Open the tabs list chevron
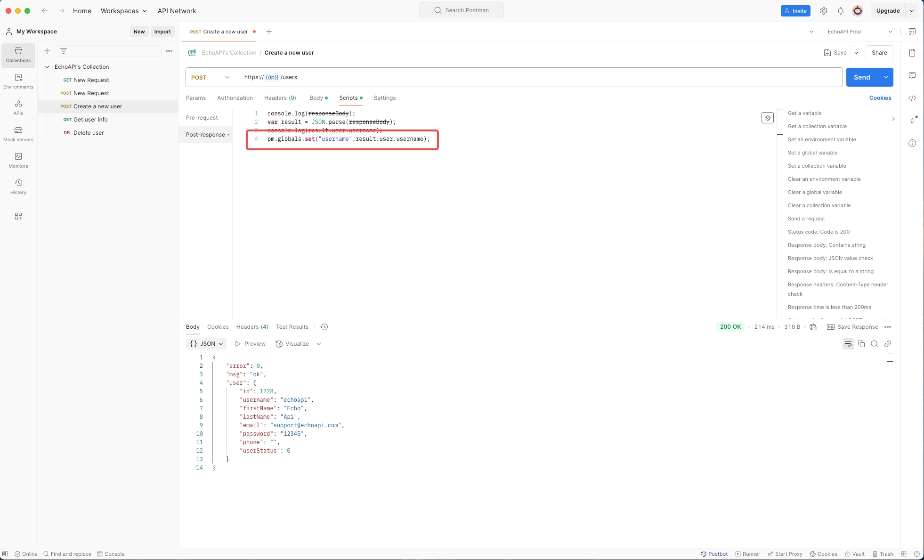The height and width of the screenshot is (560, 924). pyautogui.click(x=811, y=32)
